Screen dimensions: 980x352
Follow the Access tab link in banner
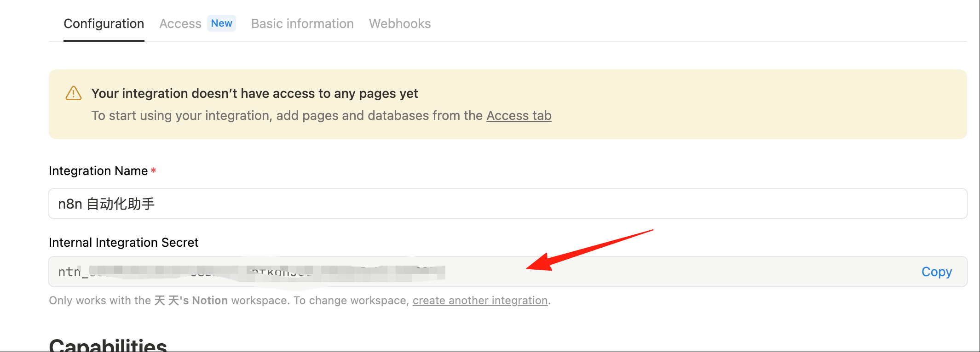519,116
